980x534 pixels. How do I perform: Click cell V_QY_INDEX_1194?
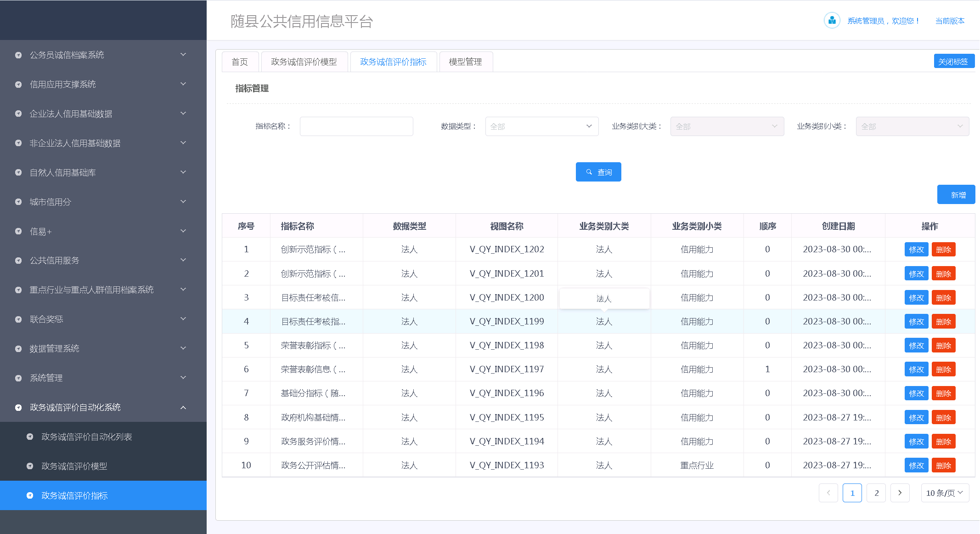[x=507, y=441]
